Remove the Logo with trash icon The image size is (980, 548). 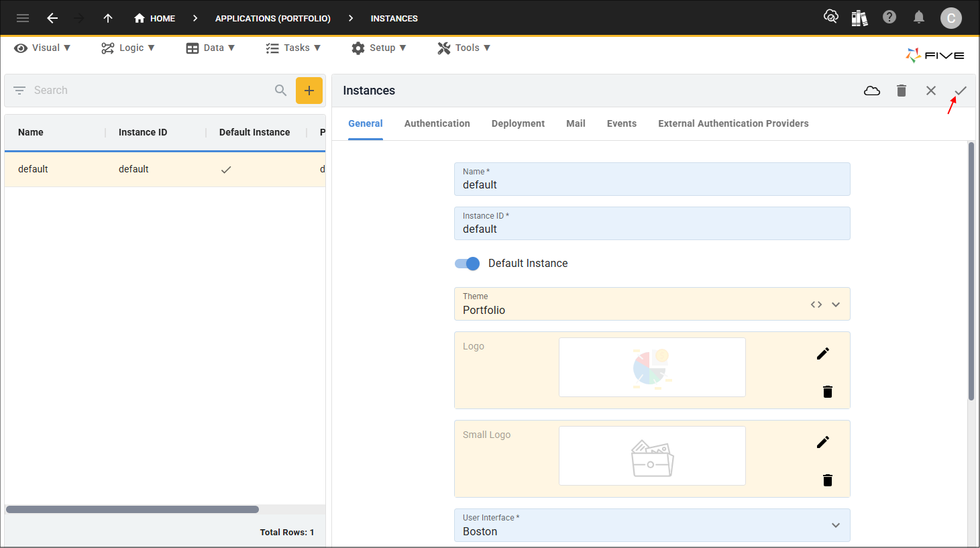pyautogui.click(x=828, y=392)
